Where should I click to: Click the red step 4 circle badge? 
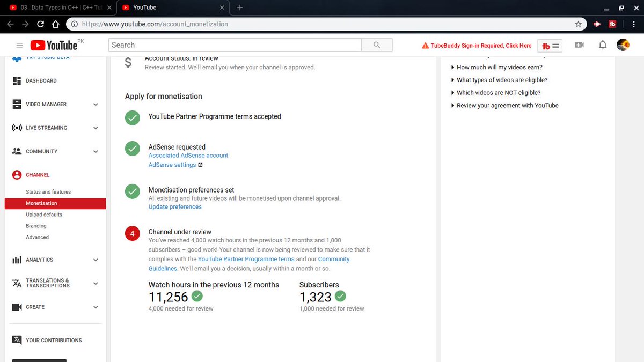coord(133,234)
